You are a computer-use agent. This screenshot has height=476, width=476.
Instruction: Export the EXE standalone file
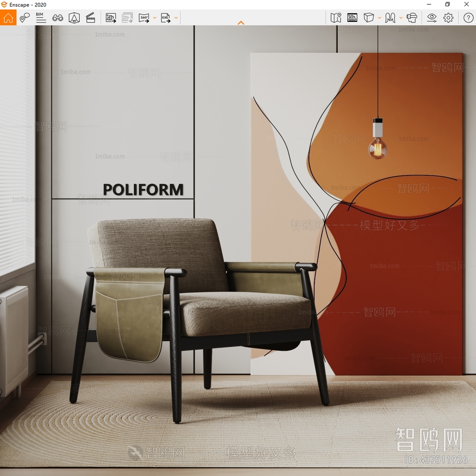click(x=166, y=18)
